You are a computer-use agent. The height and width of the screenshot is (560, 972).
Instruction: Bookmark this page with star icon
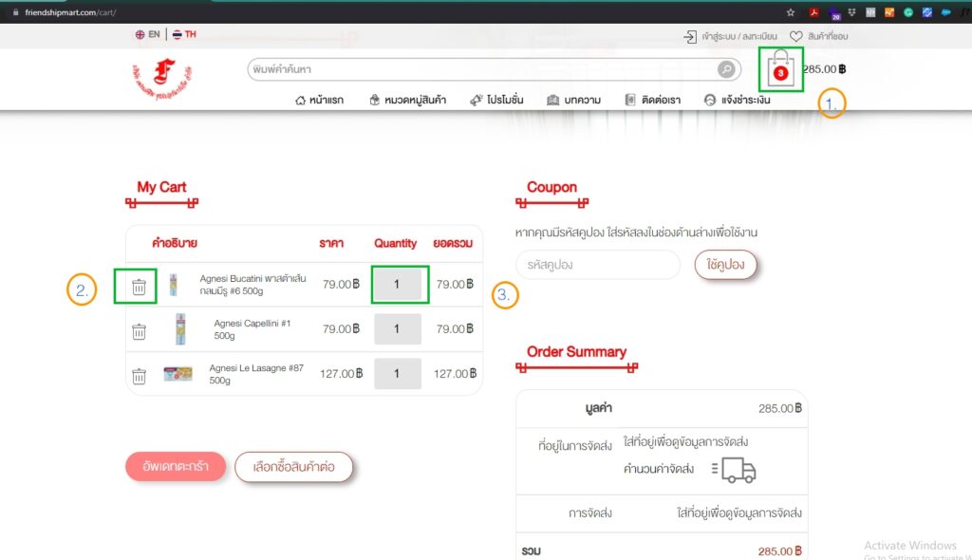tap(791, 12)
